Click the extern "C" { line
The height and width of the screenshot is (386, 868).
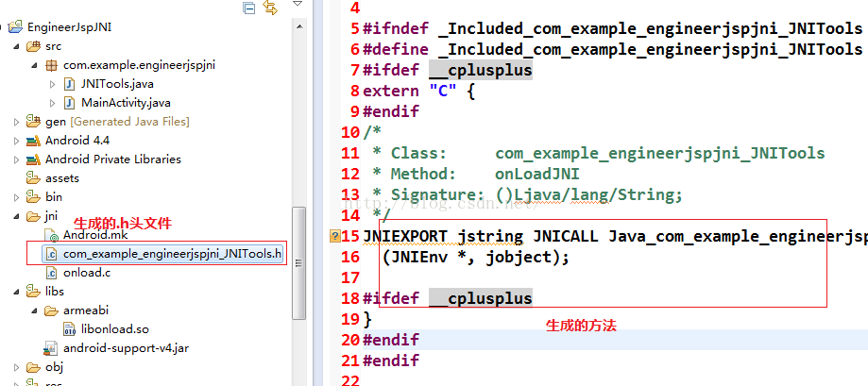click(419, 92)
